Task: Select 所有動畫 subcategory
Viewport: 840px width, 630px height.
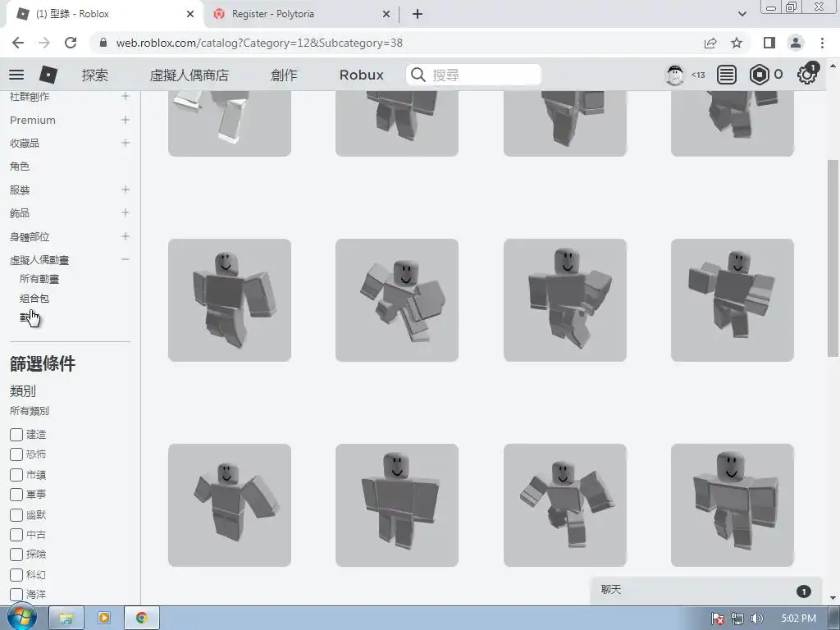Action: [x=39, y=279]
